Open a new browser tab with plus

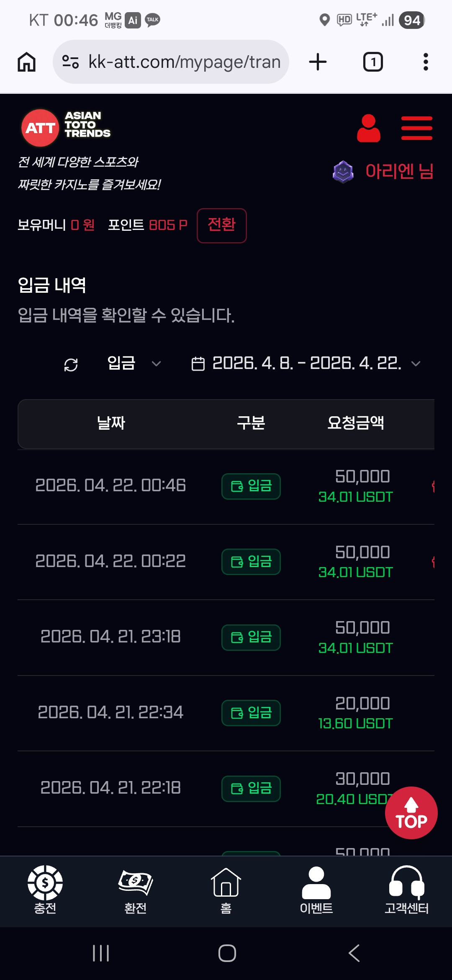[x=318, y=62]
